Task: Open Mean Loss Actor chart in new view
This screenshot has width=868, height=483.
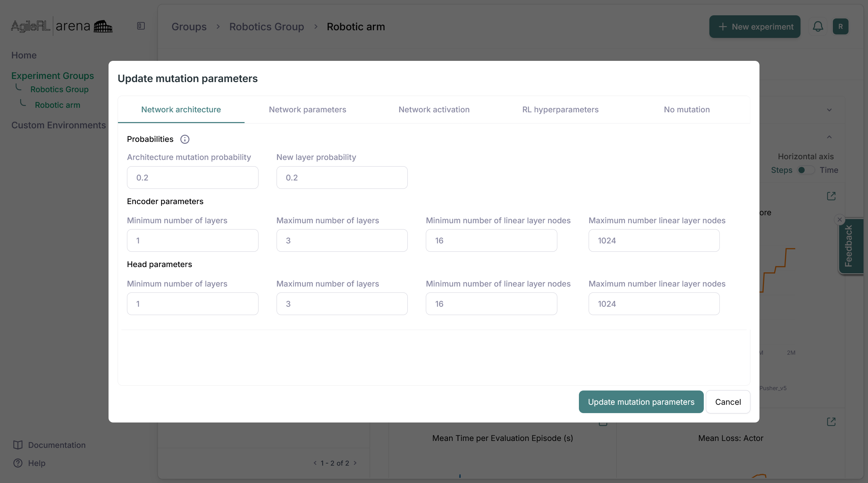Action: tap(831, 422)
